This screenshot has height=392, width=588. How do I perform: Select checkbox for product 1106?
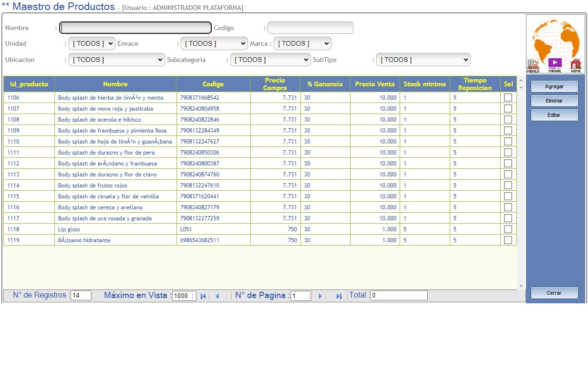(x=508, y=97)
